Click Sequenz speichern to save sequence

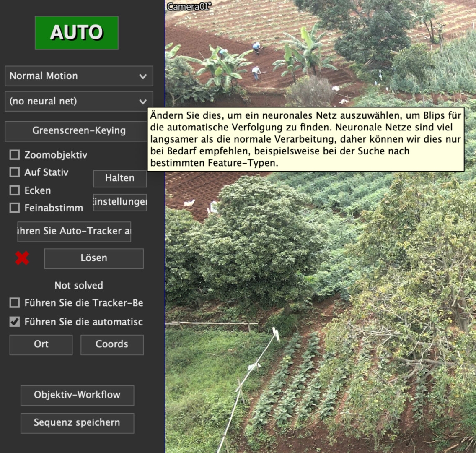(x=77, y=423)
